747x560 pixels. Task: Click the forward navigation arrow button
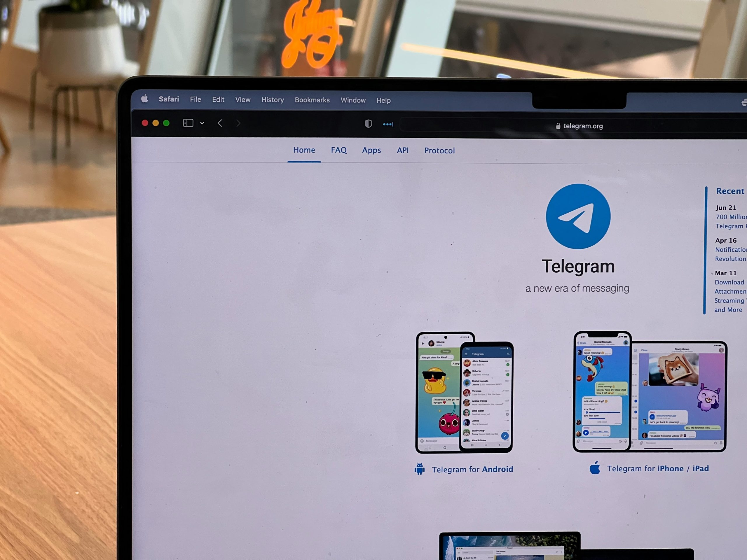[x=238, y=123]
